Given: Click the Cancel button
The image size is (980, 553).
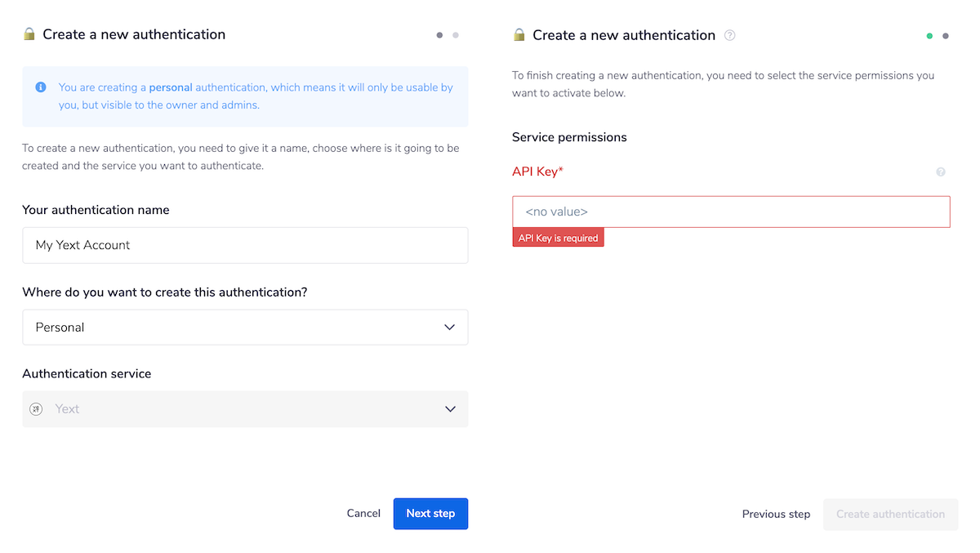Looking at the screenshot, I should 363,513.
